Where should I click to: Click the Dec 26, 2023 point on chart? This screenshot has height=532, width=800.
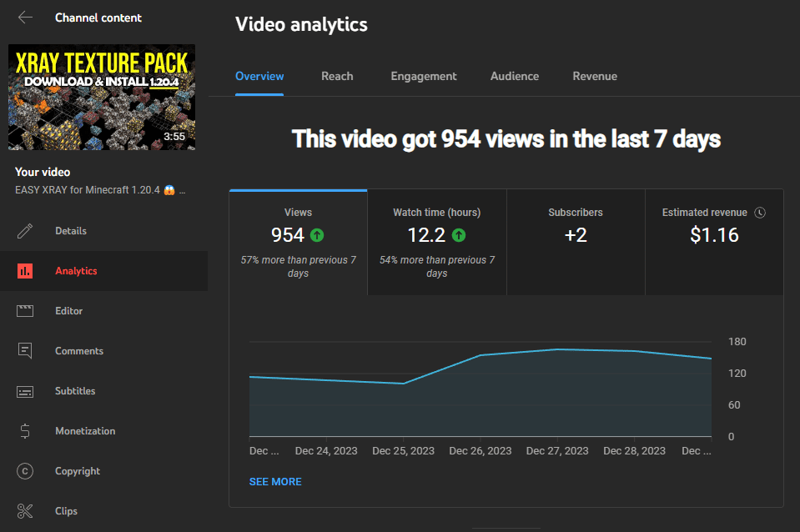pyautogui.click(x=481, y=355)
